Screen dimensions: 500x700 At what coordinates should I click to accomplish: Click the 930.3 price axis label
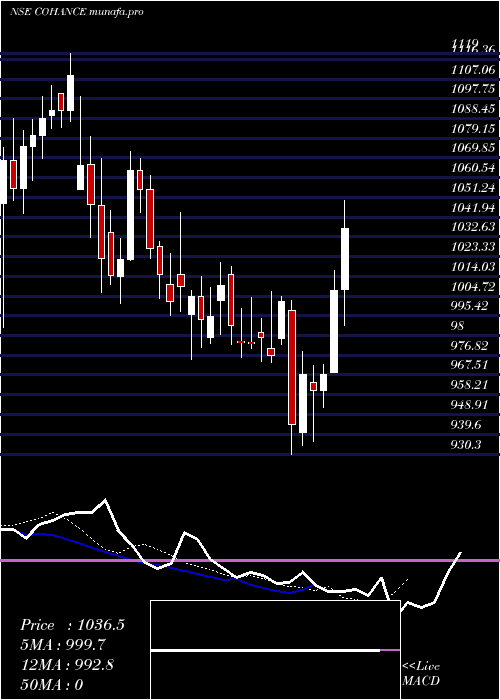467,444
